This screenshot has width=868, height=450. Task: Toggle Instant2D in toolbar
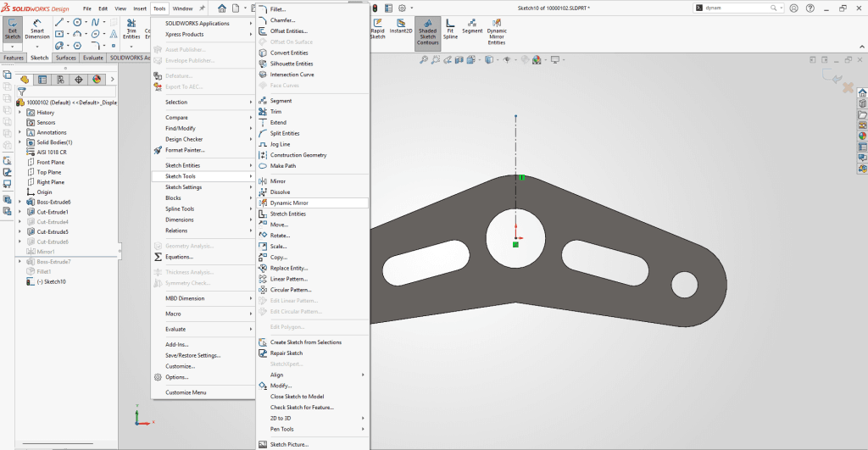401,26
